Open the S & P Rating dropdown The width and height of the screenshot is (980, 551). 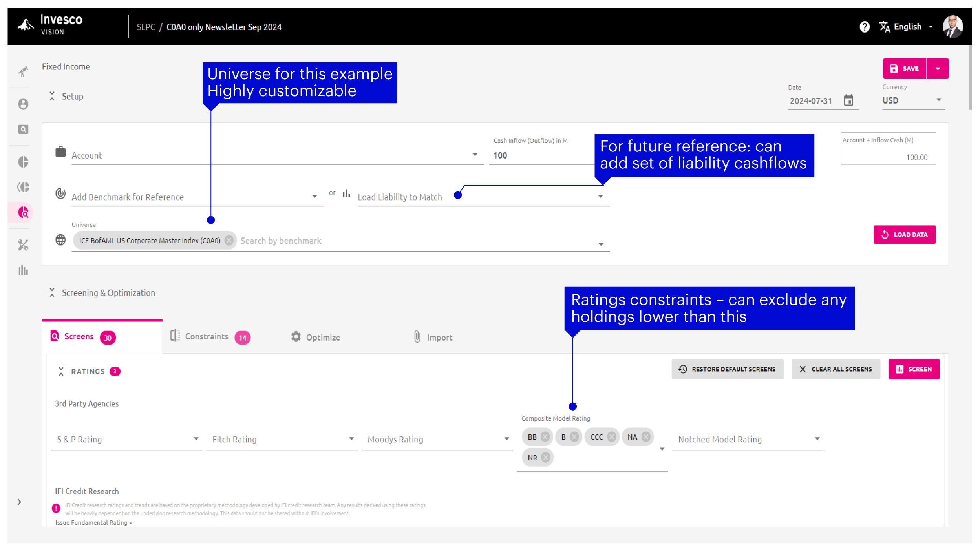point(126,440)
